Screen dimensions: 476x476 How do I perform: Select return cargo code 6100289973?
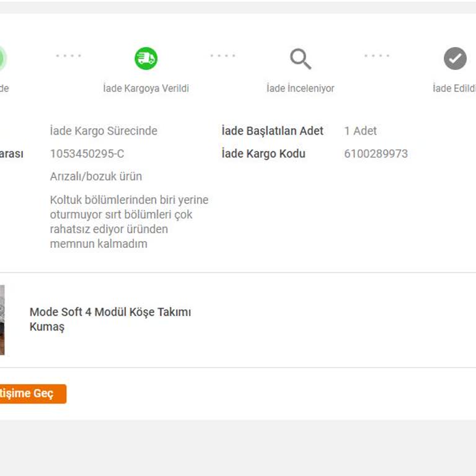(x=376, y=154)
